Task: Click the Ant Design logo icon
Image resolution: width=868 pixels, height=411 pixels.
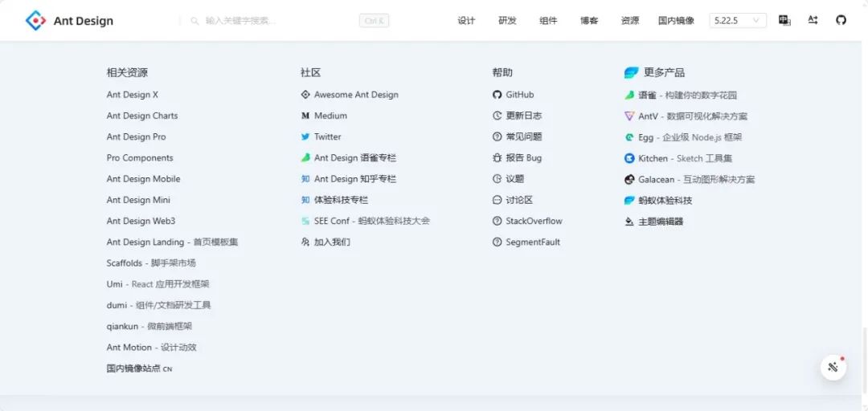Action: tap(35, 20)
